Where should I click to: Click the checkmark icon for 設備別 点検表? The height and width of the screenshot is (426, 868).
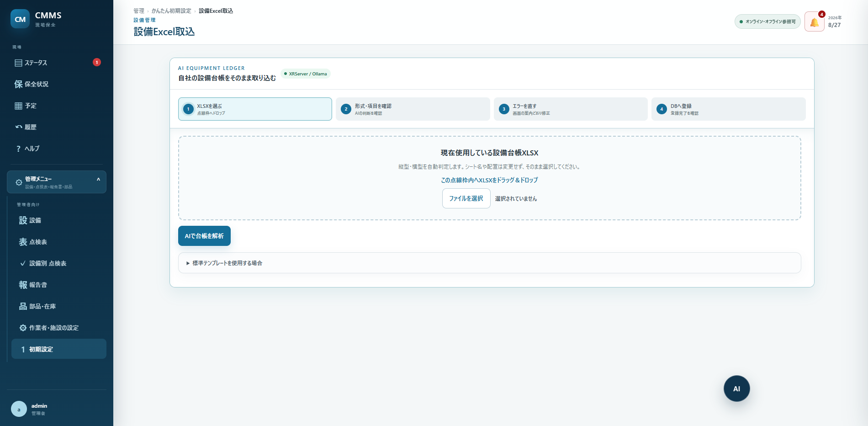click(x=23, y=263)
